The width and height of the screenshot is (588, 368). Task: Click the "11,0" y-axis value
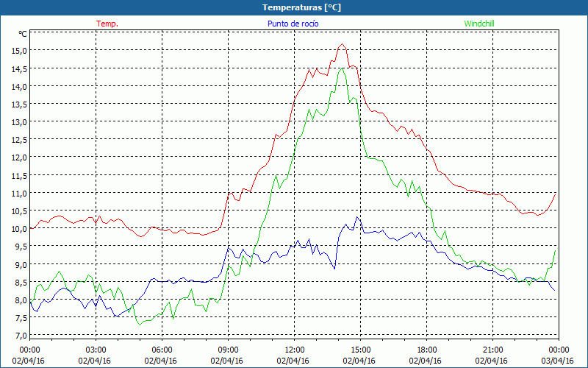tap(20, 194)
